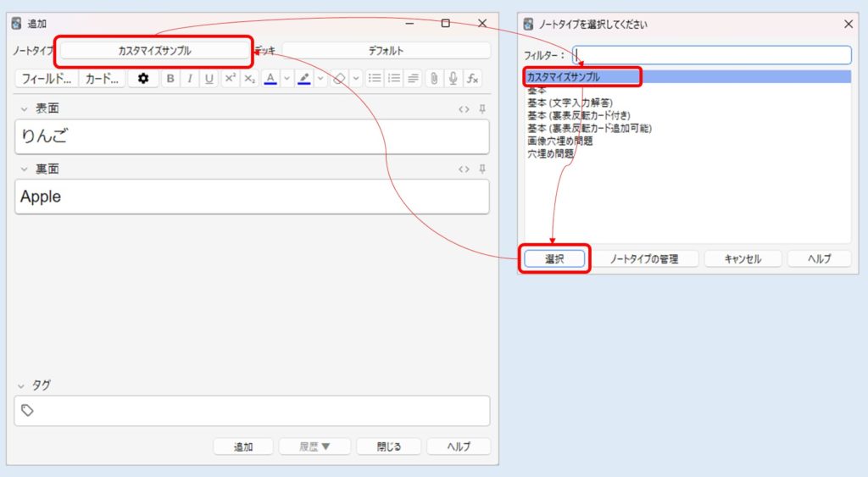This screenshot has height=477, width=868.
Task: Click the 閉じる close button
Action: (x=388, y=446)
